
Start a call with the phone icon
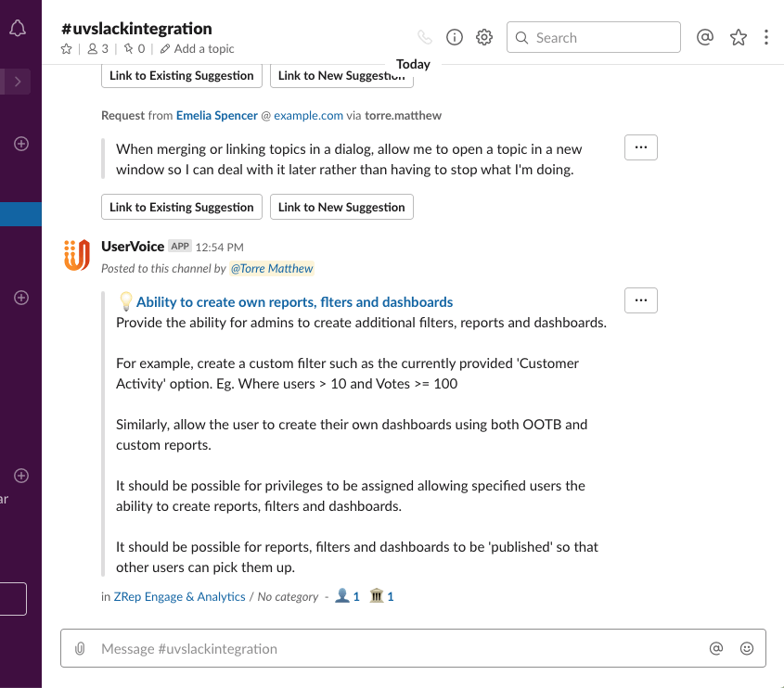point(425,37)
